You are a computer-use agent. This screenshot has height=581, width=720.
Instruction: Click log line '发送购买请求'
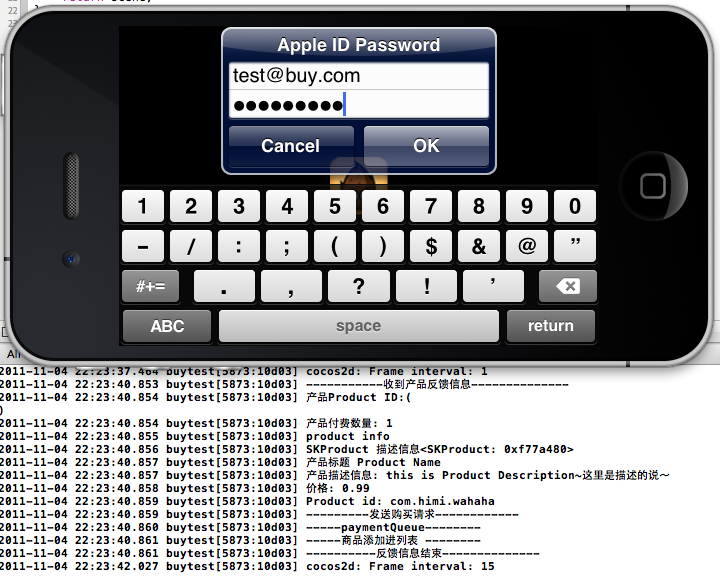(x=402, y=514)
